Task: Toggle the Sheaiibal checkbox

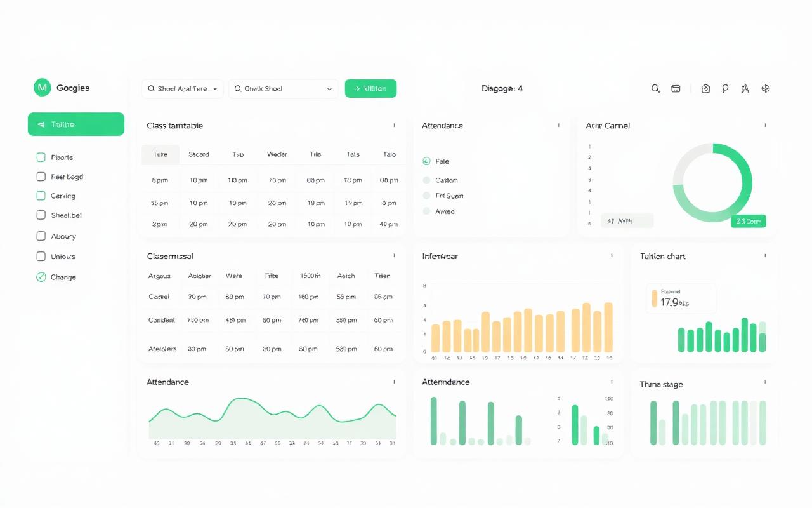Action: pos(41,215)
